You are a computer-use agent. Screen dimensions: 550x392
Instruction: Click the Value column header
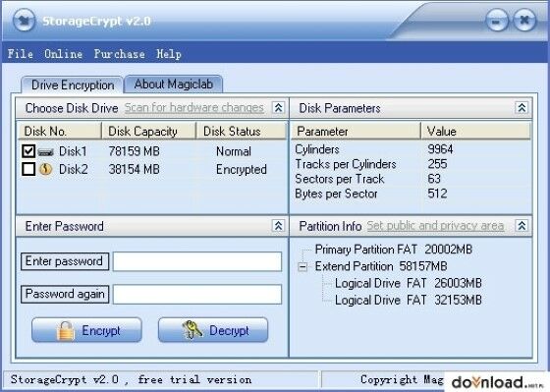point(476,132)
